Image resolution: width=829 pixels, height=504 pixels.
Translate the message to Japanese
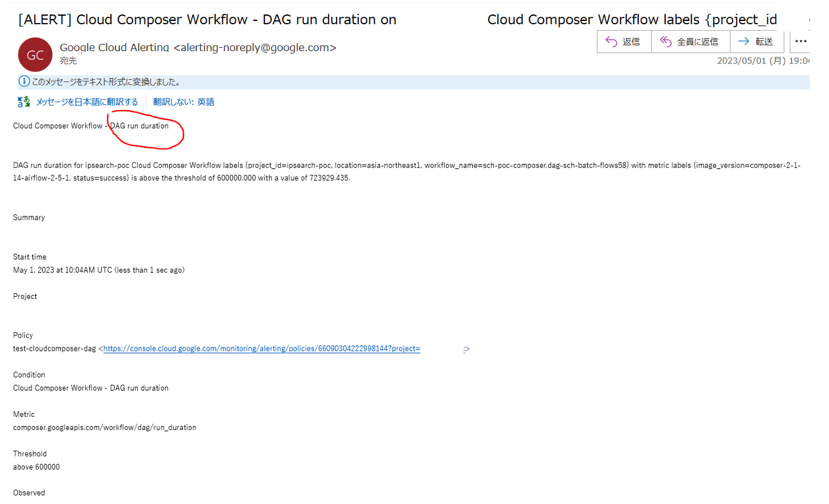pyautogui.click(x=87, y=102)
